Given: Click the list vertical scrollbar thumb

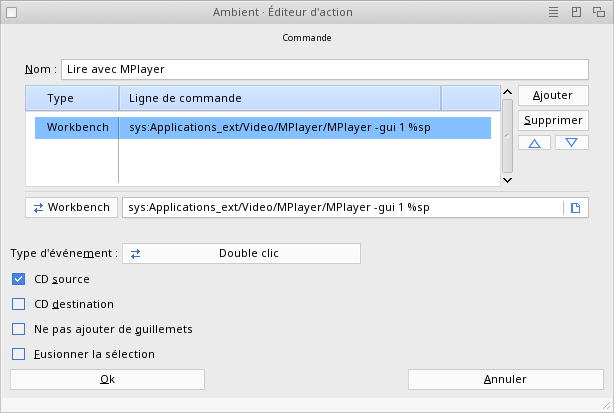Looking at the screenshot, I should [x=507, y=136].
